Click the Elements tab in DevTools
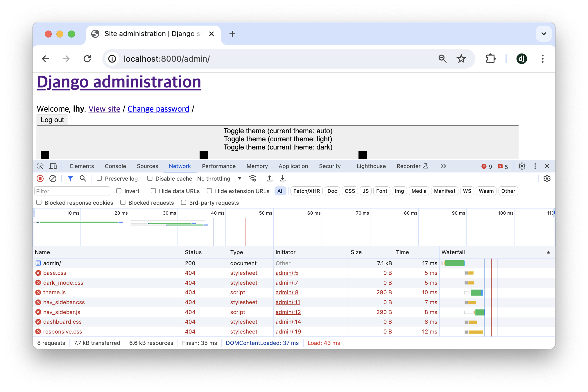 pos(82,165)
